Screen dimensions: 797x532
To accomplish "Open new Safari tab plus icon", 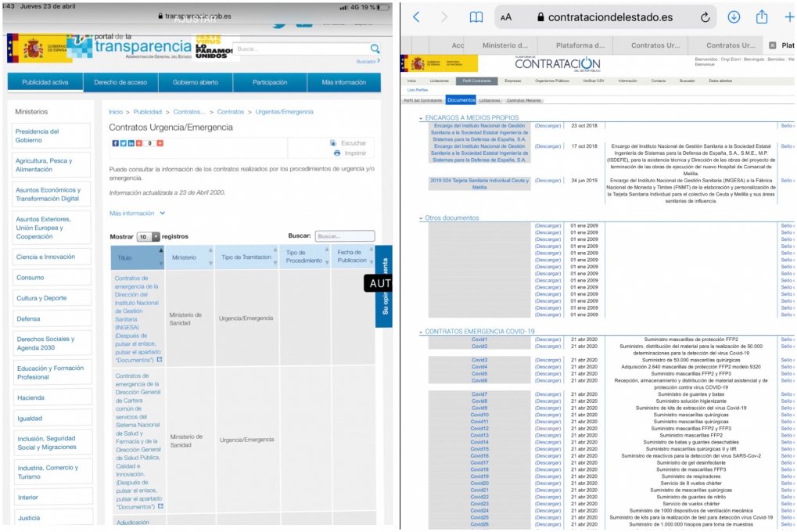I will 789,16.
